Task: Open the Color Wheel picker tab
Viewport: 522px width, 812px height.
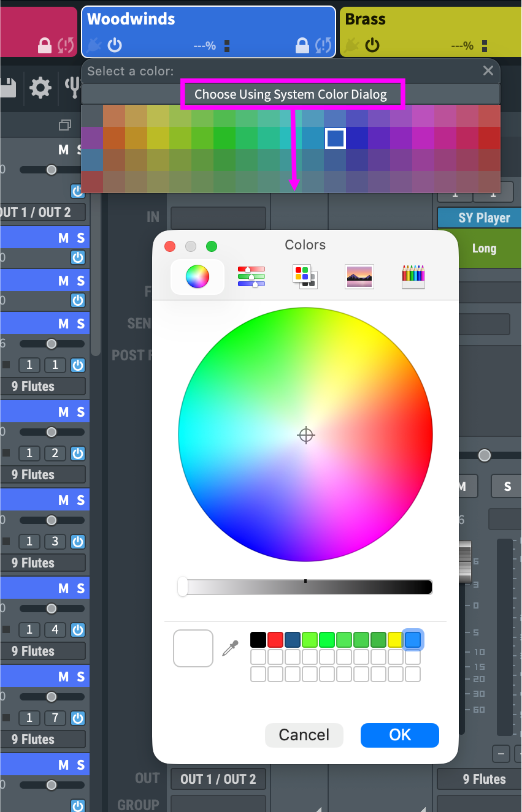Action: point(197,277)
